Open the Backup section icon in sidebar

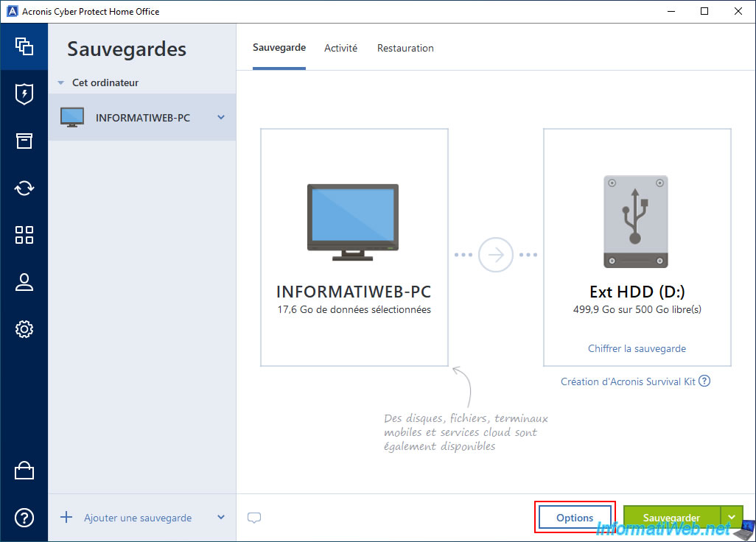click(24, 46)
